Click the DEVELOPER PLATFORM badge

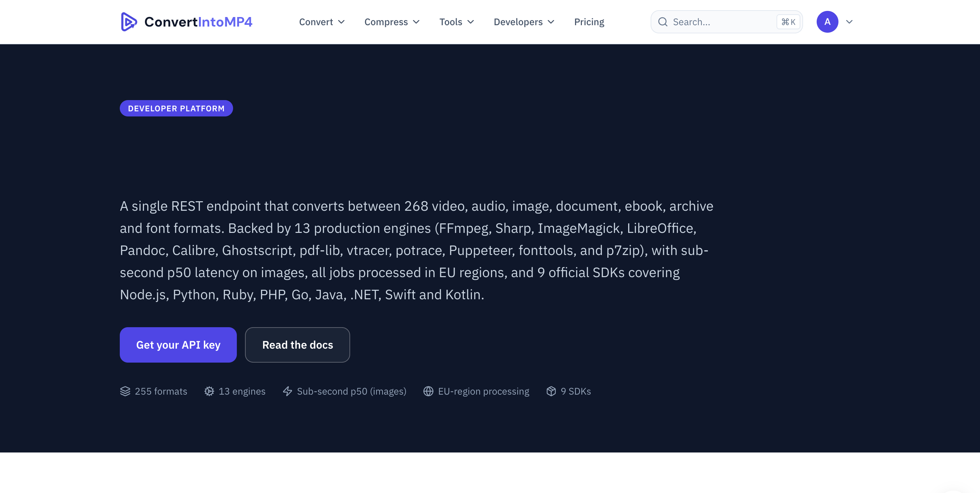click(x=176, y=109)
